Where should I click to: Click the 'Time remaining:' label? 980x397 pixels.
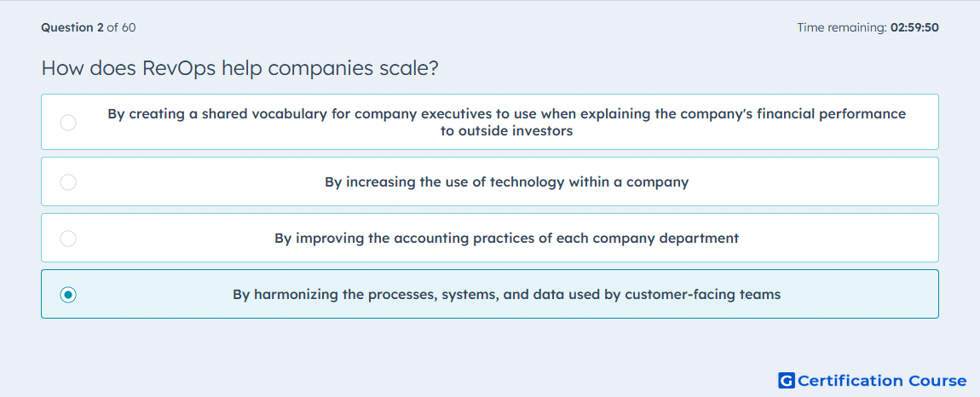842,27
